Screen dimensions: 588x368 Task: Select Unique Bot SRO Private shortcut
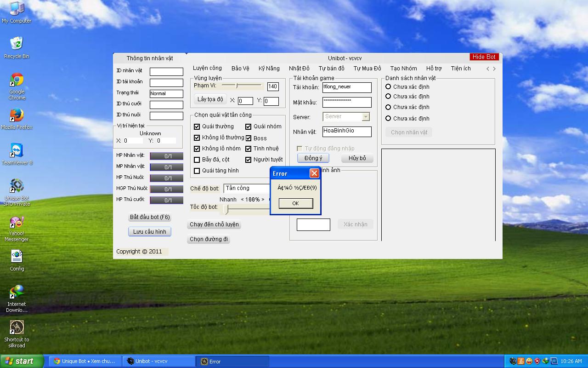coord(17,192)
